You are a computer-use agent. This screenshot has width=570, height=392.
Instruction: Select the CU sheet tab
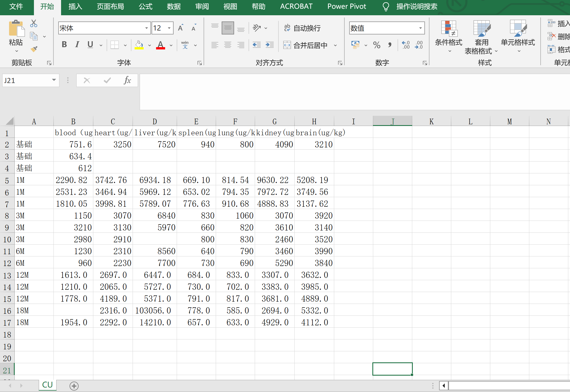point(47,385)
